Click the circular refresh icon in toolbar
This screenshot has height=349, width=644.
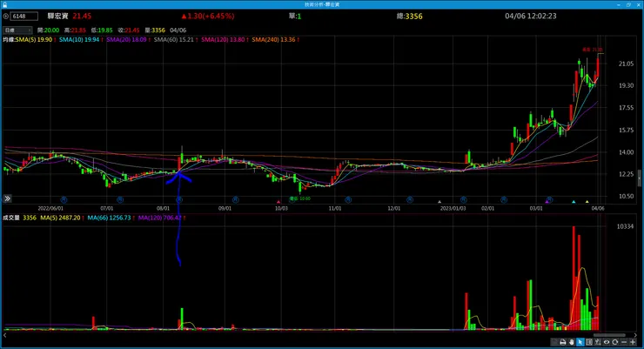tap(614, 342)
